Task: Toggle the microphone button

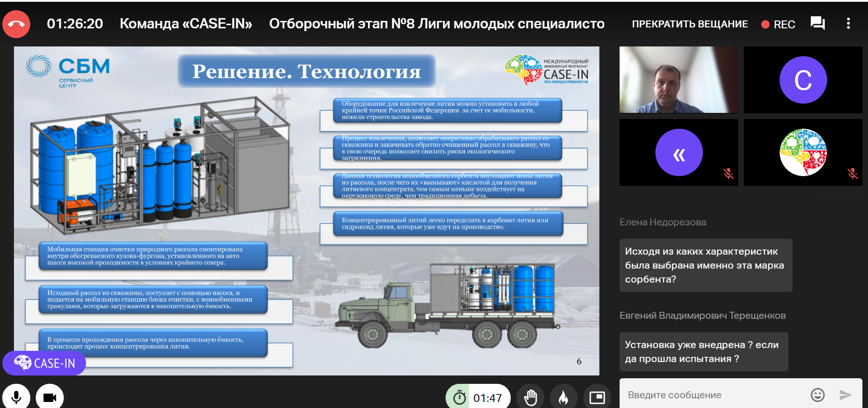Action: point(16,397)
